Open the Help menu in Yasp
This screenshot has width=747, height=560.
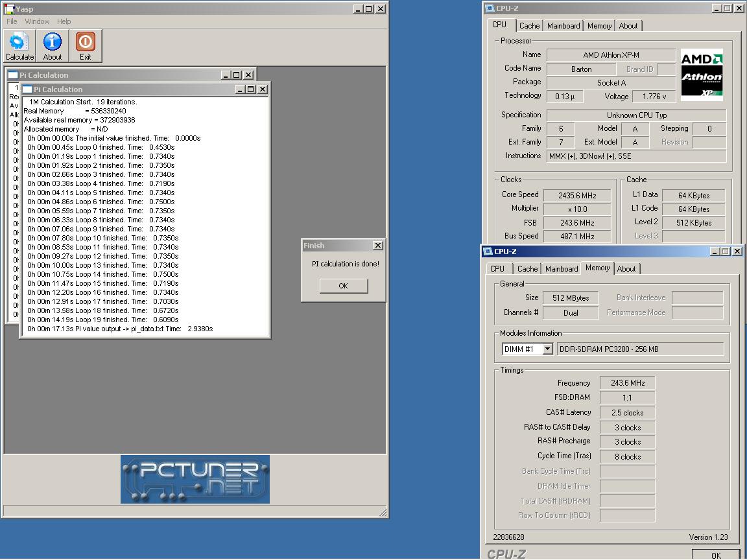(x=64, y=21)
